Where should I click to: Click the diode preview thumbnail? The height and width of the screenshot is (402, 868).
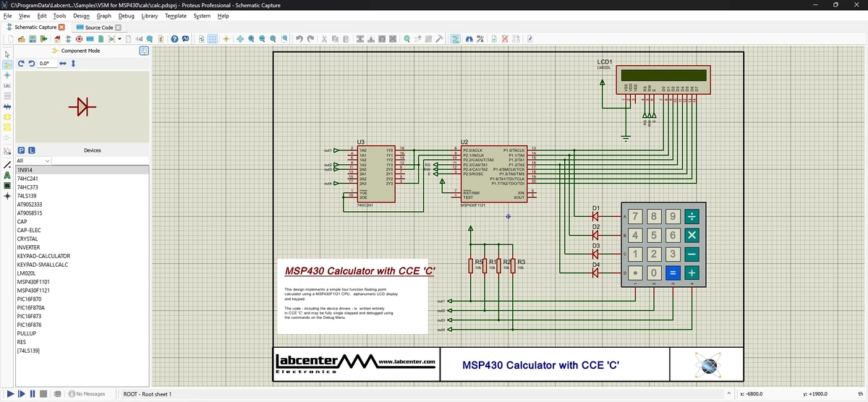coord(82,108)
